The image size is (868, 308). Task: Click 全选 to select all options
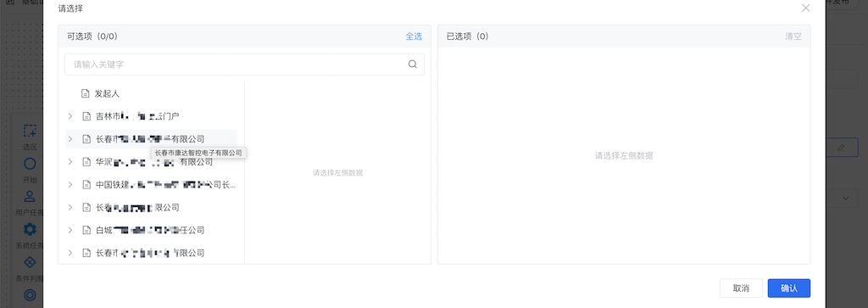click(x=414, y=36)
